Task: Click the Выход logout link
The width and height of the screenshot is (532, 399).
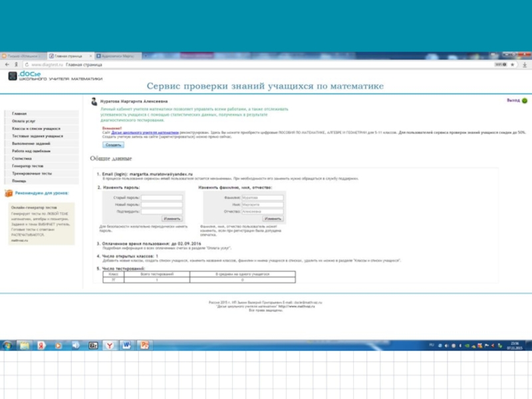Action: point(513,100)
